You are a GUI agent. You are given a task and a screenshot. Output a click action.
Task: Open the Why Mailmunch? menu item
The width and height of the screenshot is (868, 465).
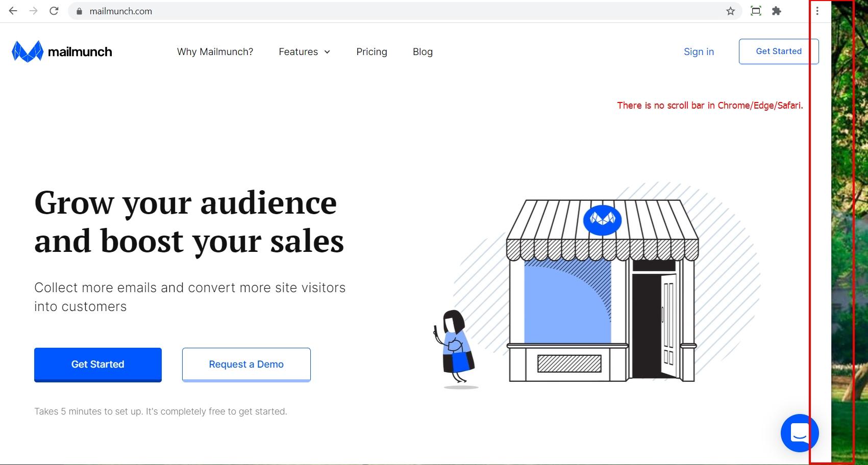215,51
